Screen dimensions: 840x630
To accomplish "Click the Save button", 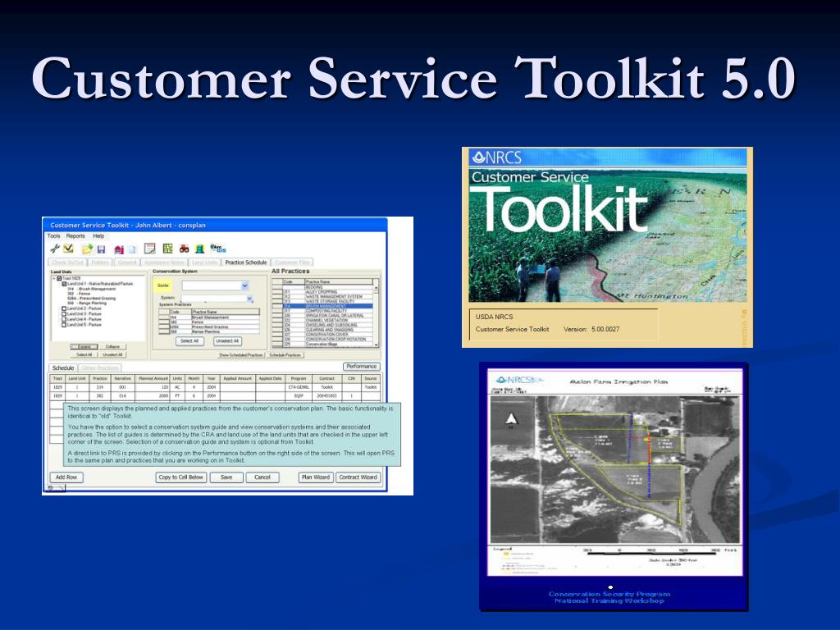I will pos(226,477).
